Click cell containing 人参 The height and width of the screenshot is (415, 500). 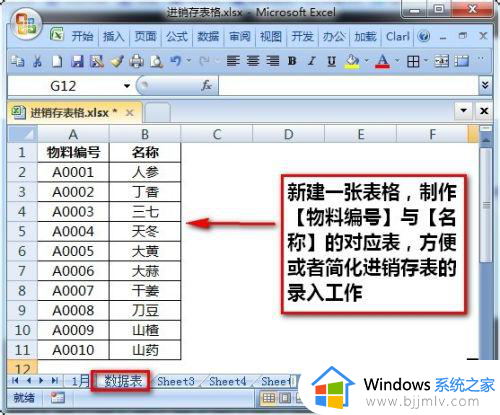tap(145, 172)
